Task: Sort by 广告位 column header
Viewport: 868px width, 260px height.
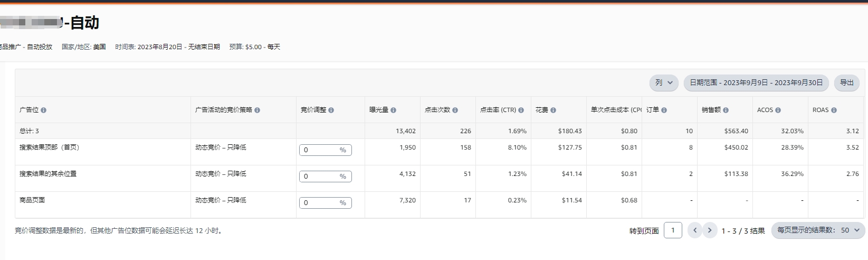Action: pos(28,110)
